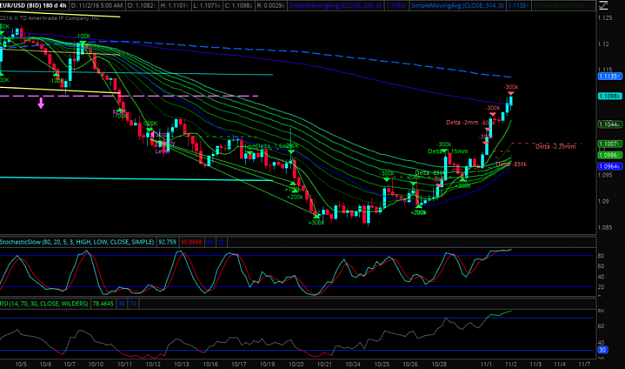
Task: Click the green 1.0986 price bubble
Action: [x=609, y=155]
